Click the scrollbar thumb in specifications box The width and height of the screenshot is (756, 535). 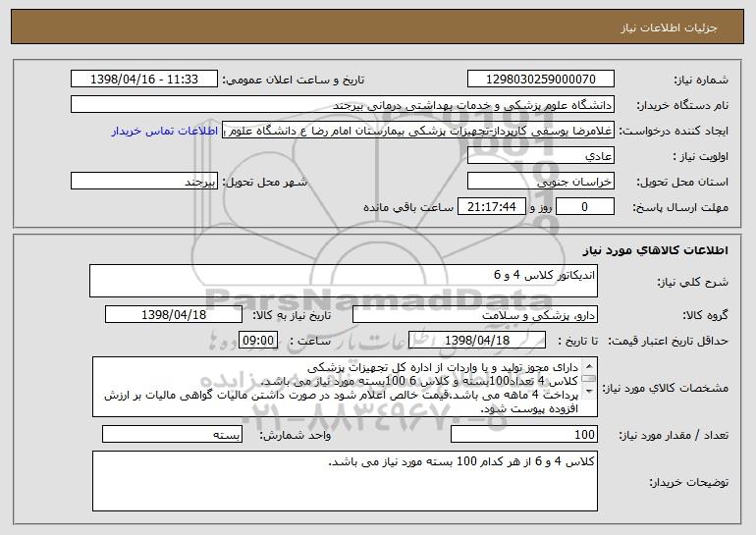[589, 379]
